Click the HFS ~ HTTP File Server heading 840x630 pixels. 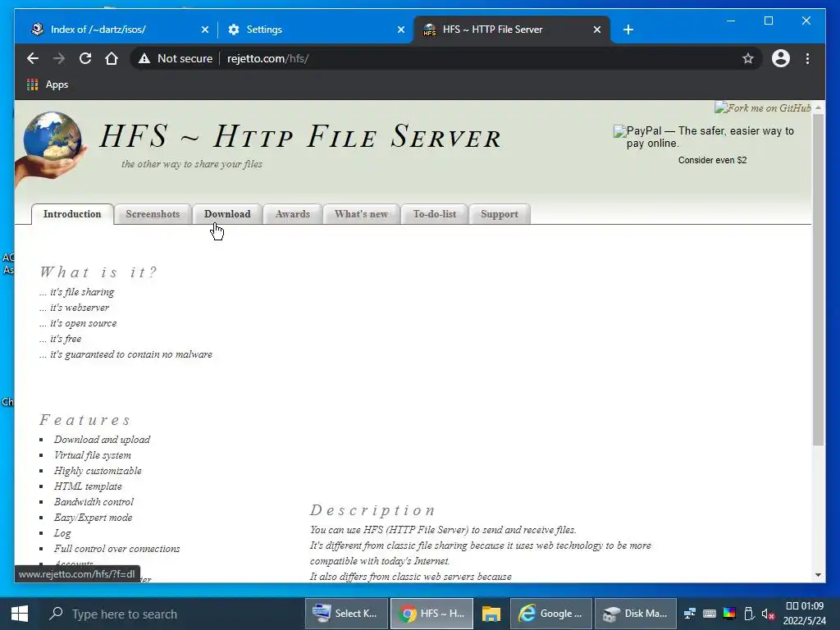tap(300, 135)
